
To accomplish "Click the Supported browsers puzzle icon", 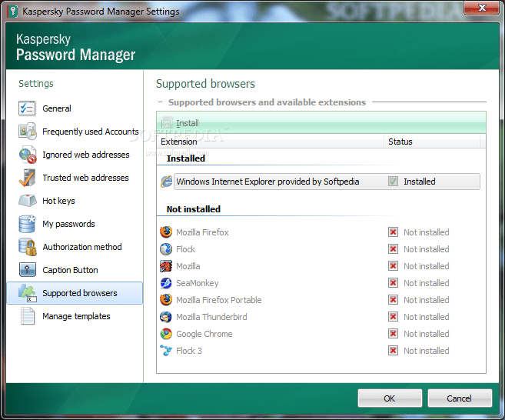I will point(28,293).
